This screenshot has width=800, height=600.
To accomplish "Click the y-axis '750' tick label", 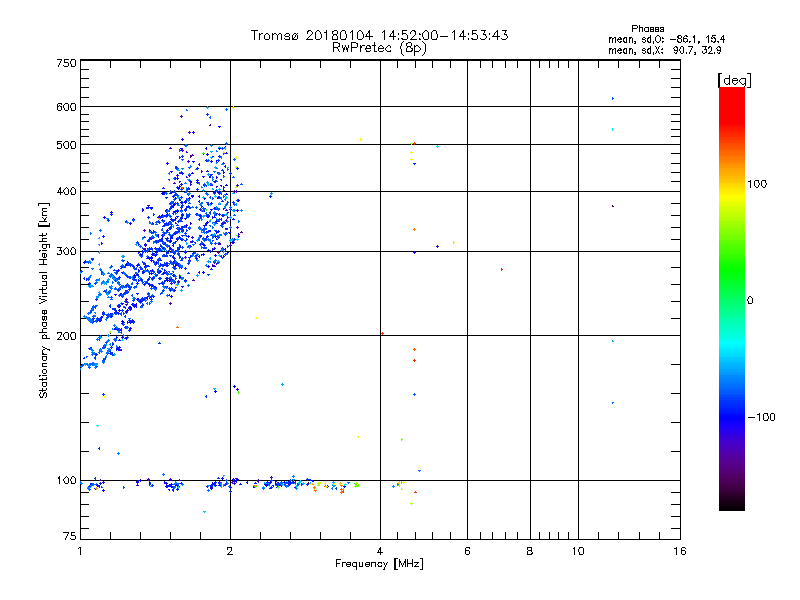I will pos(66,63).
